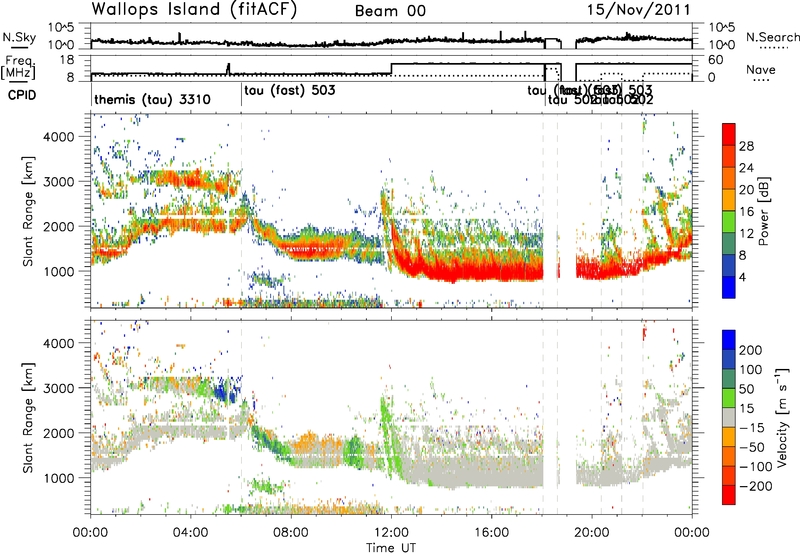The height and width of the screenshot is (554, 800).
Task: Select Power color bar segment between 12 and 16
Action: click(x=729, y=221)
